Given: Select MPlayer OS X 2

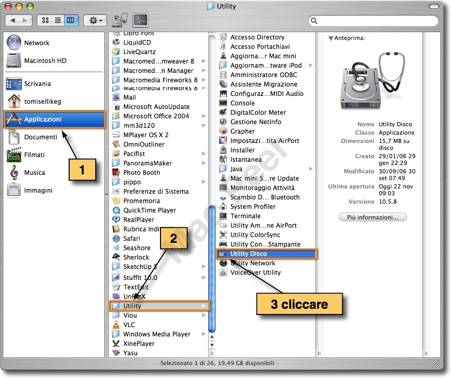Looking at the screenshot, I should pos(146,135).
